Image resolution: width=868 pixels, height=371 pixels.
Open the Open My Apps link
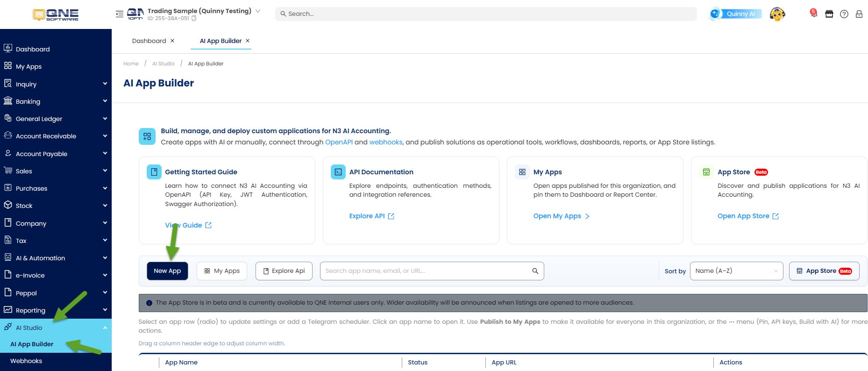pos(562,216)
